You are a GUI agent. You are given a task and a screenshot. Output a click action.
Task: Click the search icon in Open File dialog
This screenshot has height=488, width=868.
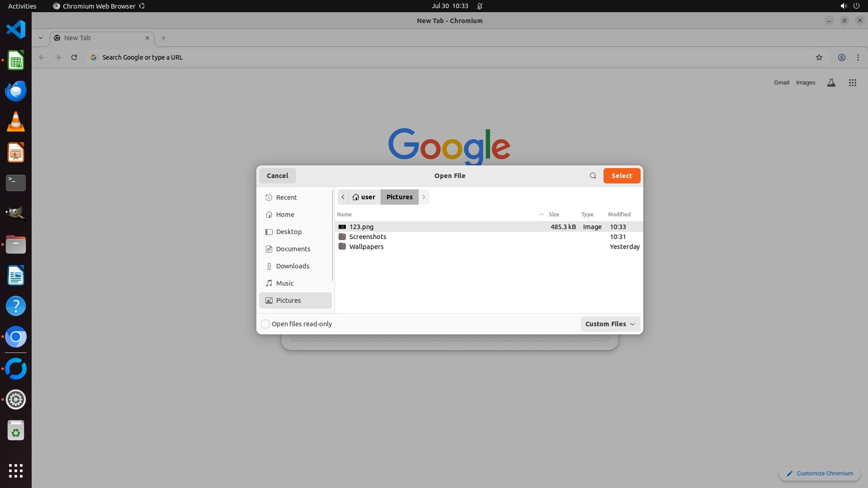coord(593,176)
